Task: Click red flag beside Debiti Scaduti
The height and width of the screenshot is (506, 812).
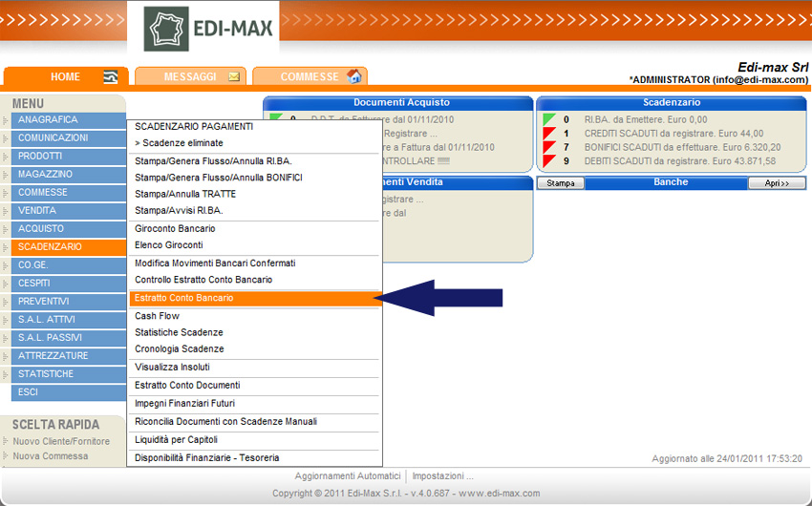Action: [548, 161]
